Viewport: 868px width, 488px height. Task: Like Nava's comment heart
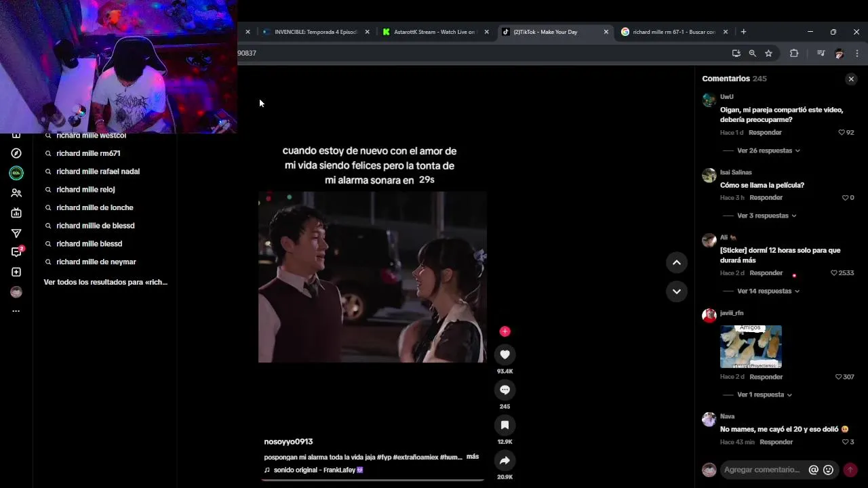coord(845,442)
